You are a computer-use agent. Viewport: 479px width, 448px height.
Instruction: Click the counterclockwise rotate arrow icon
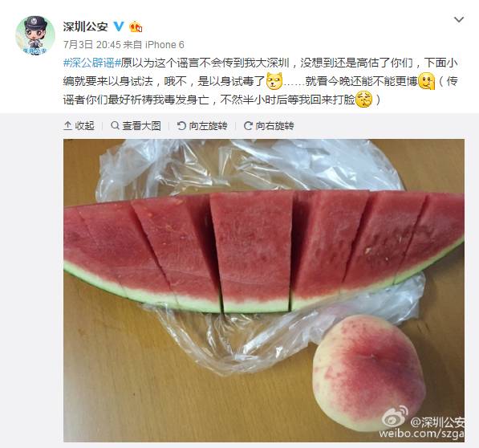(x=181, y=125)
